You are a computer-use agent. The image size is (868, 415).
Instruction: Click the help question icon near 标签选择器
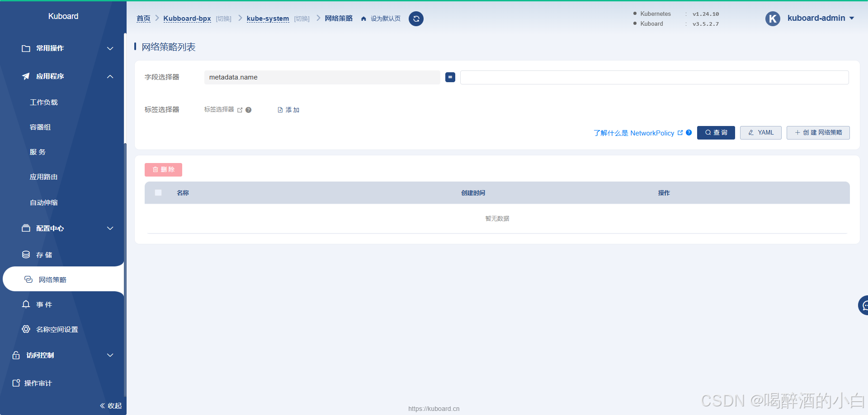pyautogui.click(x=249, y=110)
